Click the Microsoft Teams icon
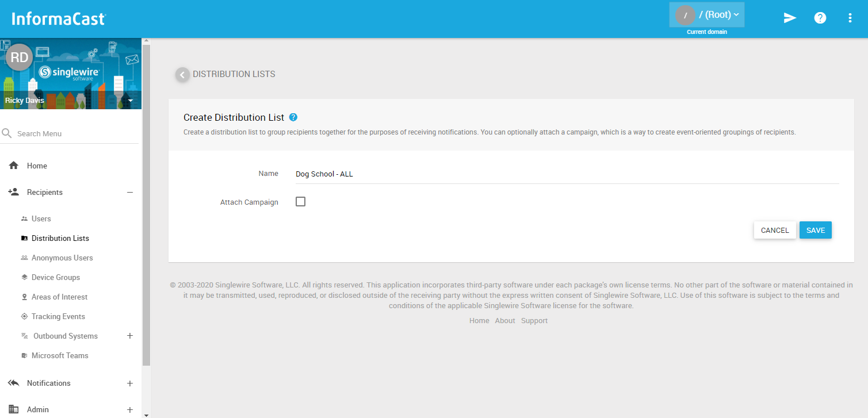The height and width of the screenshot is (418, 868). pos(24,355)
